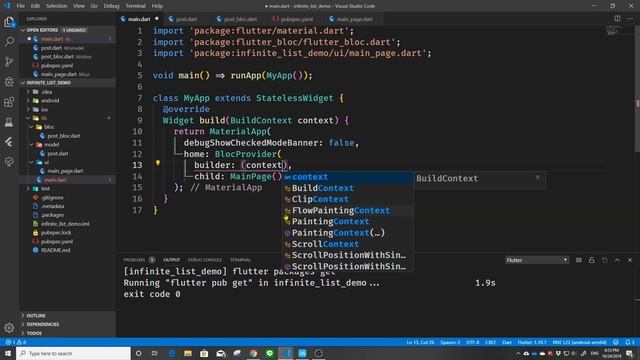The image size is (640, 360).
Task: Open Task View in taskbar
Action: click(x=155, y=353)
